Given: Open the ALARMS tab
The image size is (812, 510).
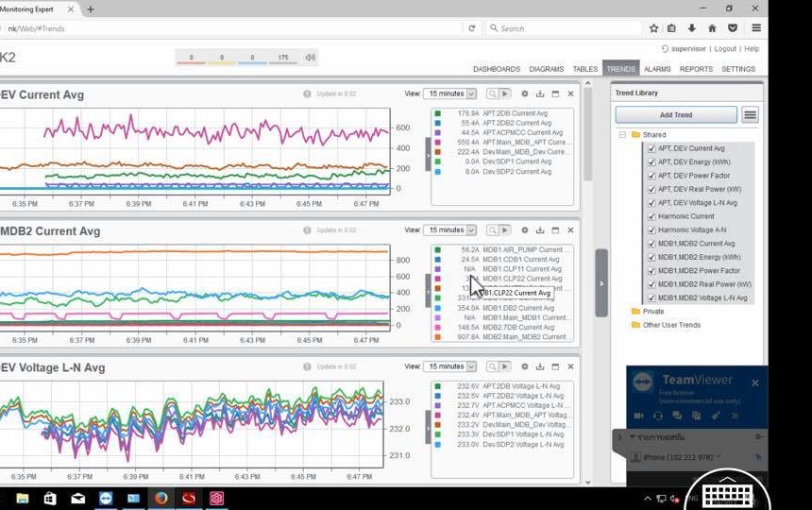Looking at the screenshot, I should pos(657,69).
